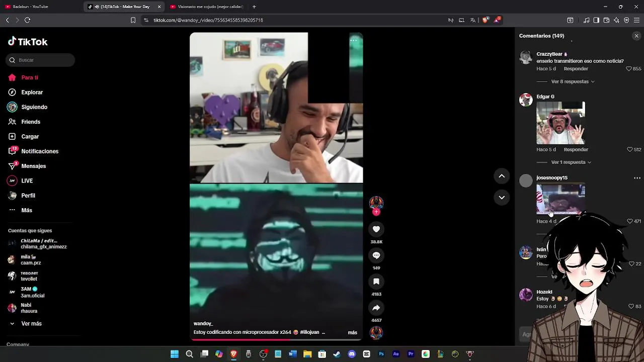Image resolution: width=644 pixels, height=362 pixels.
Task: Open Windows Start menu
Action: (x=175, y=354)
